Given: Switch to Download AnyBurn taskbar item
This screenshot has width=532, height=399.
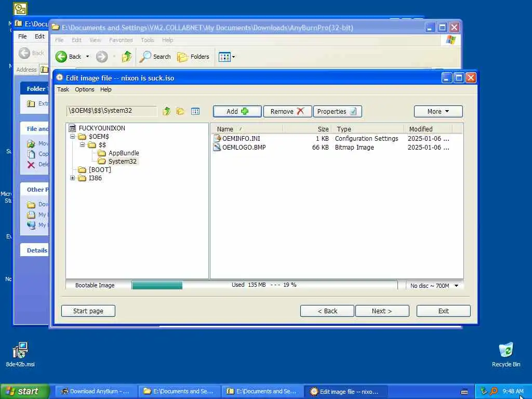Looking at the screenshot, I should [x=96, y=392].
